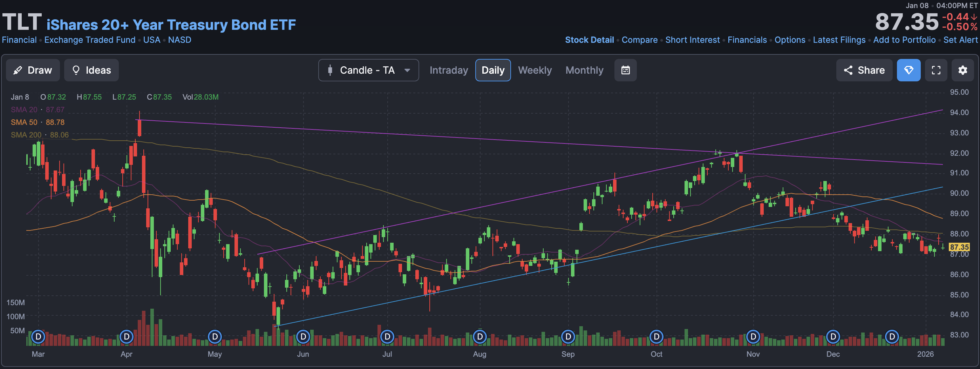Open the calendar date range icon
The image size is (980, 369).
coord(625,70)
